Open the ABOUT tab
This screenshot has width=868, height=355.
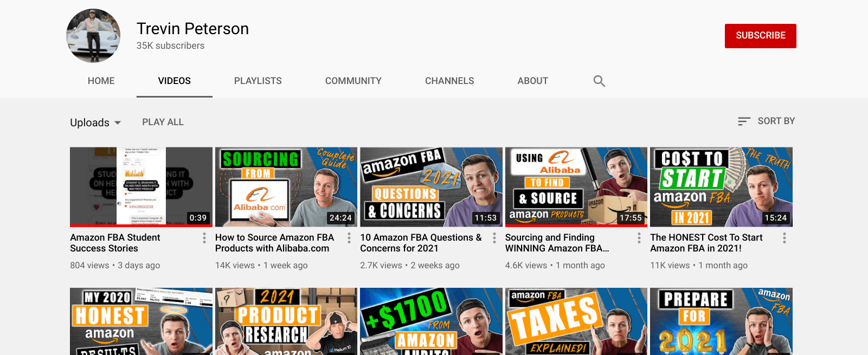click(x=533, y=81)
